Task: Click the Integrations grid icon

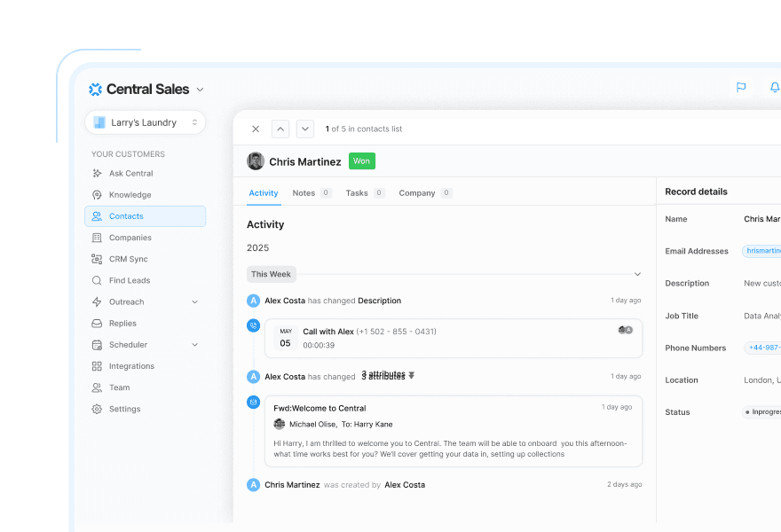Action: [97, 366]
